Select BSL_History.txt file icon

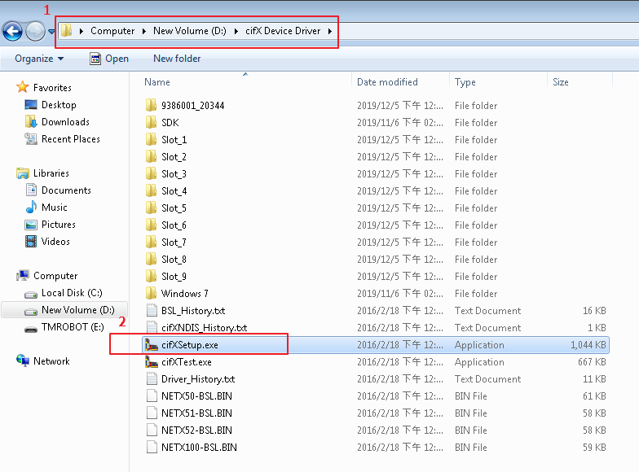click(152, 311)
